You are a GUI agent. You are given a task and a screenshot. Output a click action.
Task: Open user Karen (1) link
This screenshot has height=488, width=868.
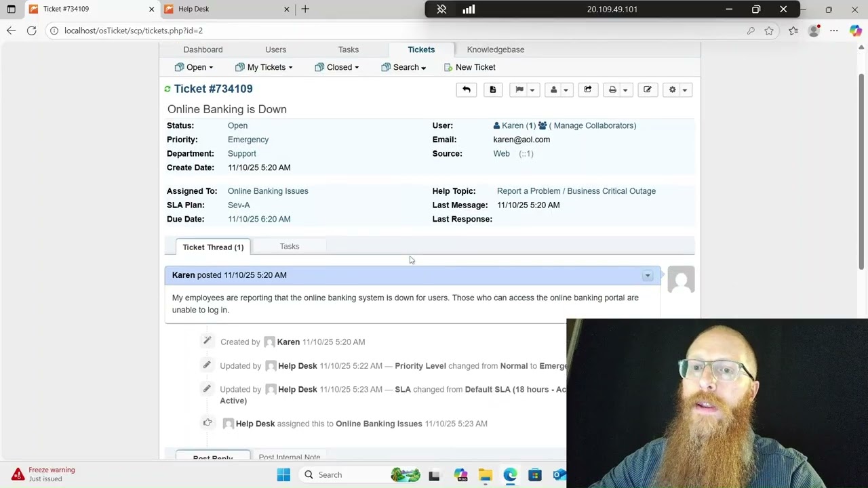point(515,125)
